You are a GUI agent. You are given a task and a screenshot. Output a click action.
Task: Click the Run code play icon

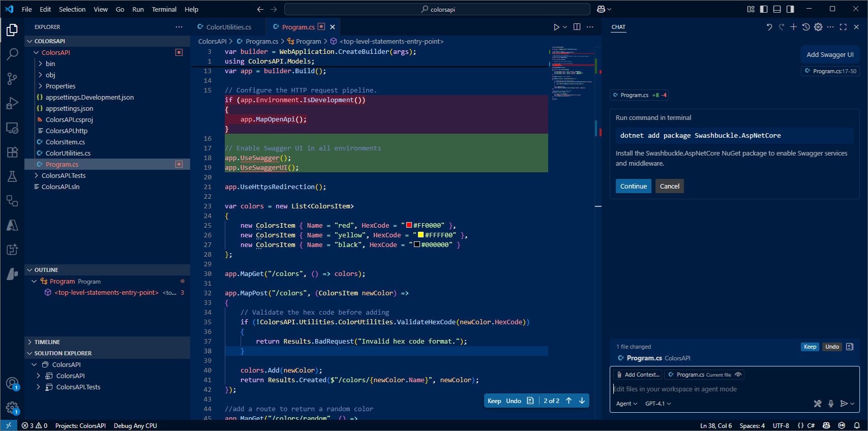point(556,27)
